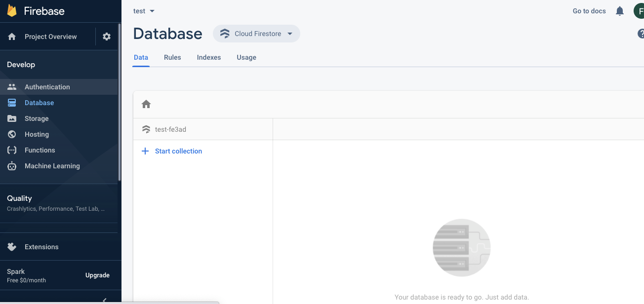Switch to the Rules tab

(x=172, y=57)
